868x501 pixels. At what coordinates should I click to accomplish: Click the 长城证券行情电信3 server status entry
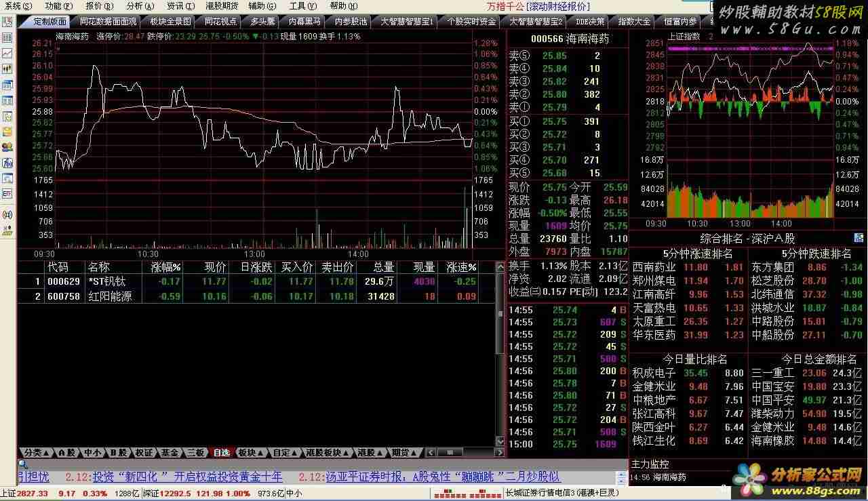pos(563,493)
